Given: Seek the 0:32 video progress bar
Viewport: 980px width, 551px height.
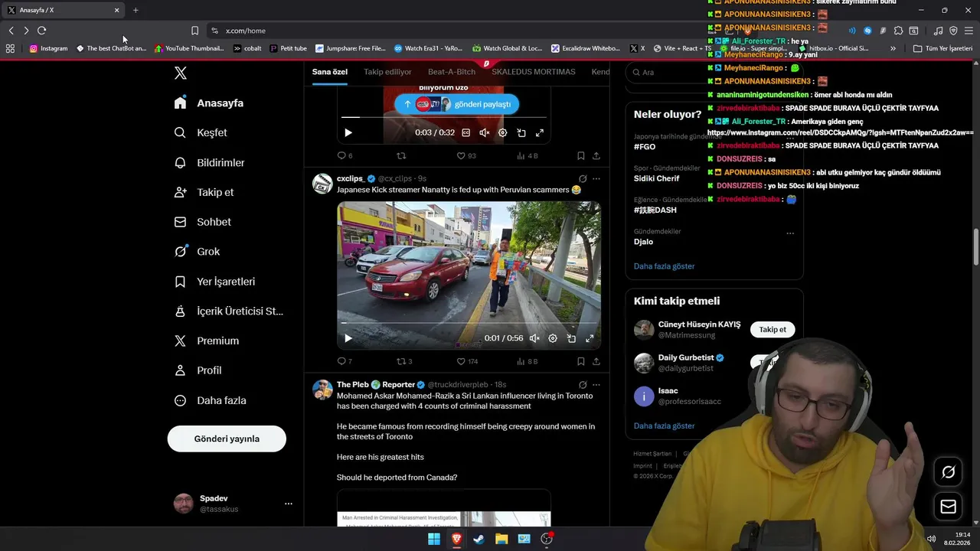Looking at the screenshot, I should click(444, 117).
